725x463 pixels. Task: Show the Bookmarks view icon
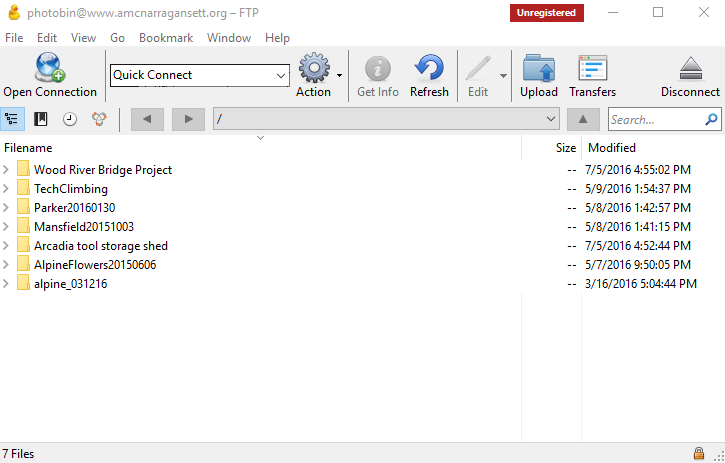(41, 119)
